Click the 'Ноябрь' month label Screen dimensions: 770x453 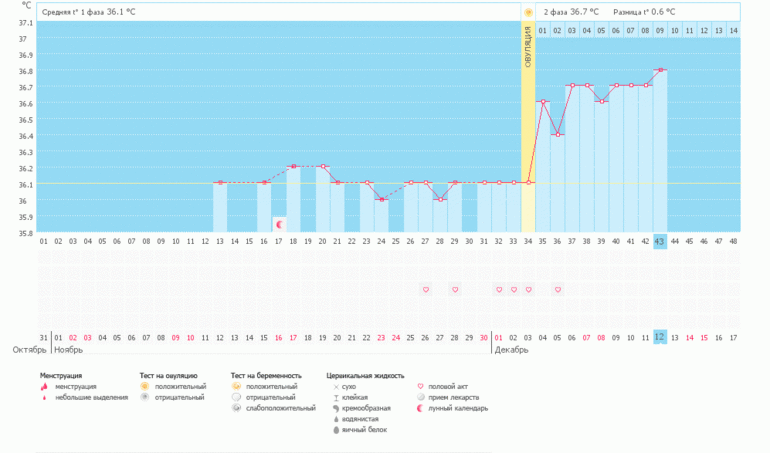(68, 351)
